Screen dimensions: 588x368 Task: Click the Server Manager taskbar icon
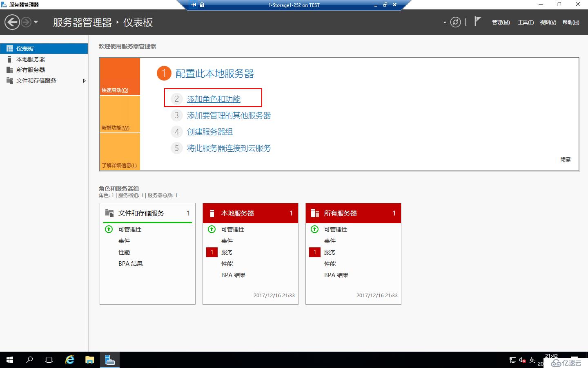click(x=109, y=360)
